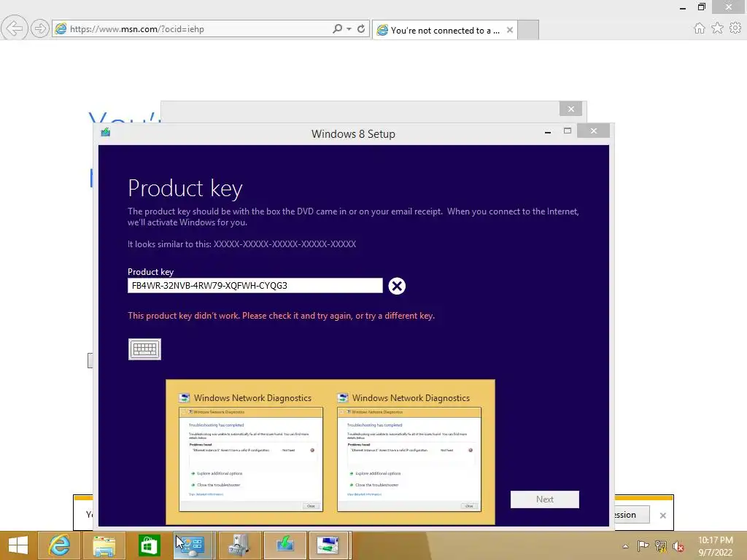Click the search magnifier in address bar
The image size is (747, 560).
pos(337,28)
